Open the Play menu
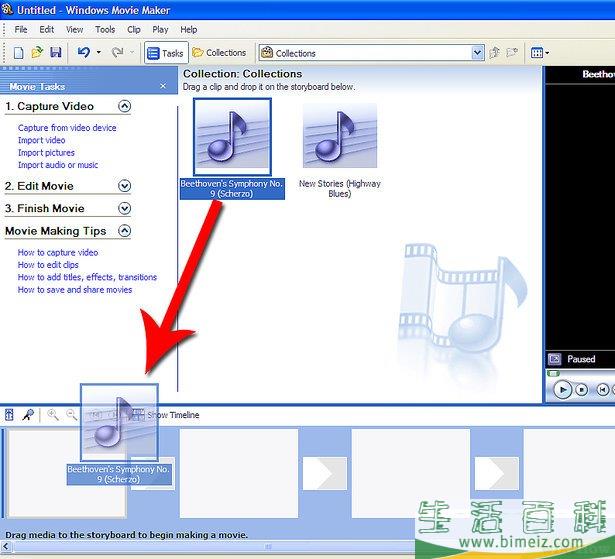 pyautogui.click(x=160, y=29)
